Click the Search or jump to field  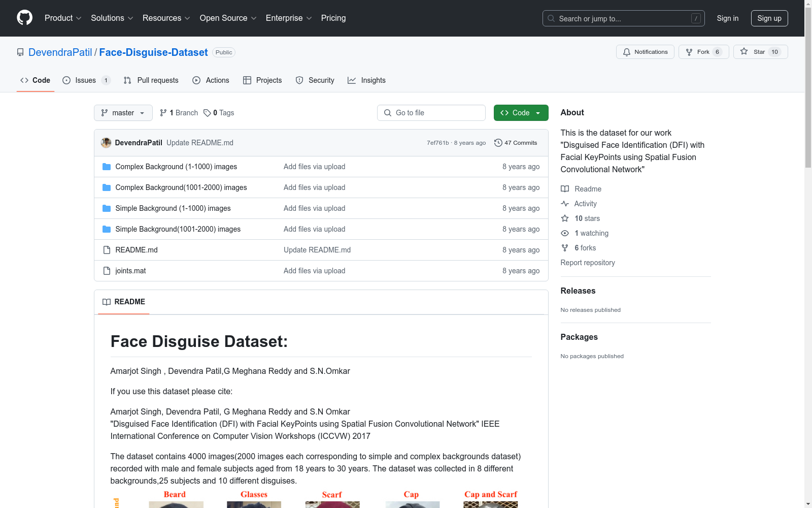click(624, 18)
